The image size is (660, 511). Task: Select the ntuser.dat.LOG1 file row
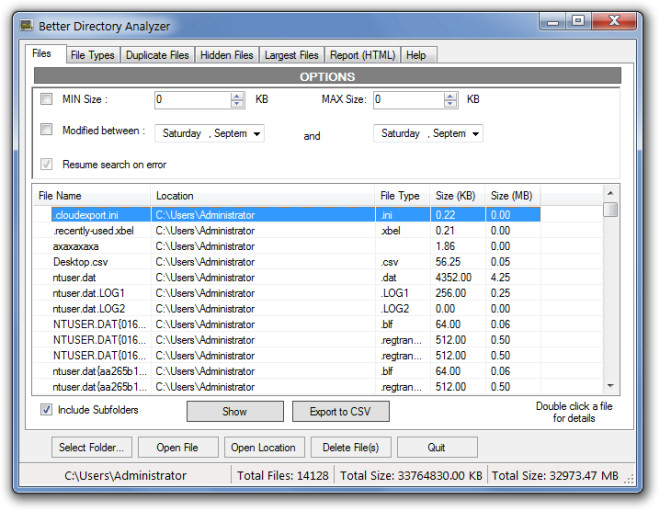click(296, 293)
